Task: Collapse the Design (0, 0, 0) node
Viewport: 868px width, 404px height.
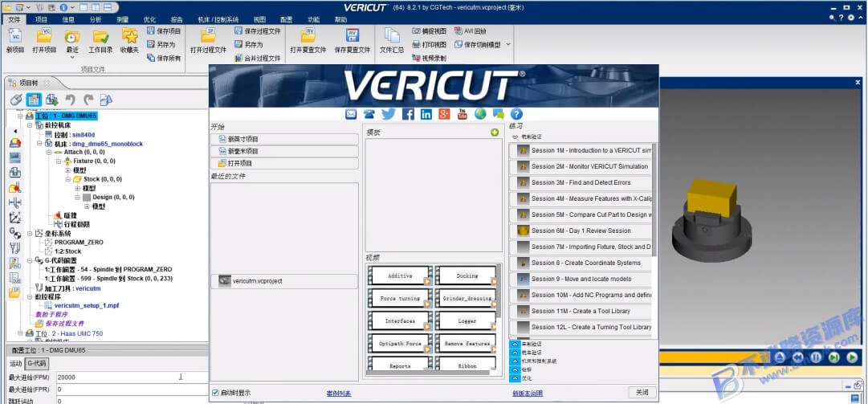Action: click(78, 197)
